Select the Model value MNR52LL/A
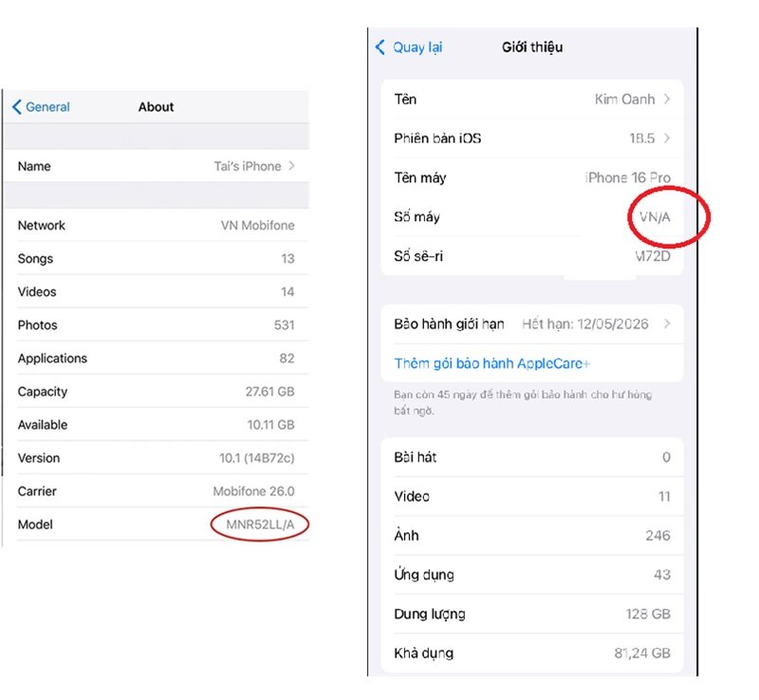The width and height of the screenshot is (759, 700). click(x=260, y=525)
